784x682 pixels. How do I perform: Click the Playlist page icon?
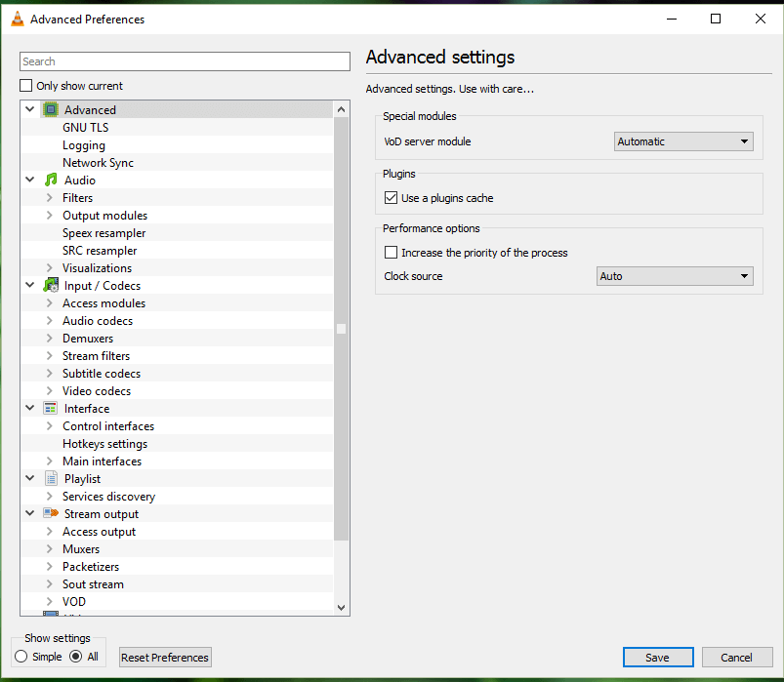51,479
